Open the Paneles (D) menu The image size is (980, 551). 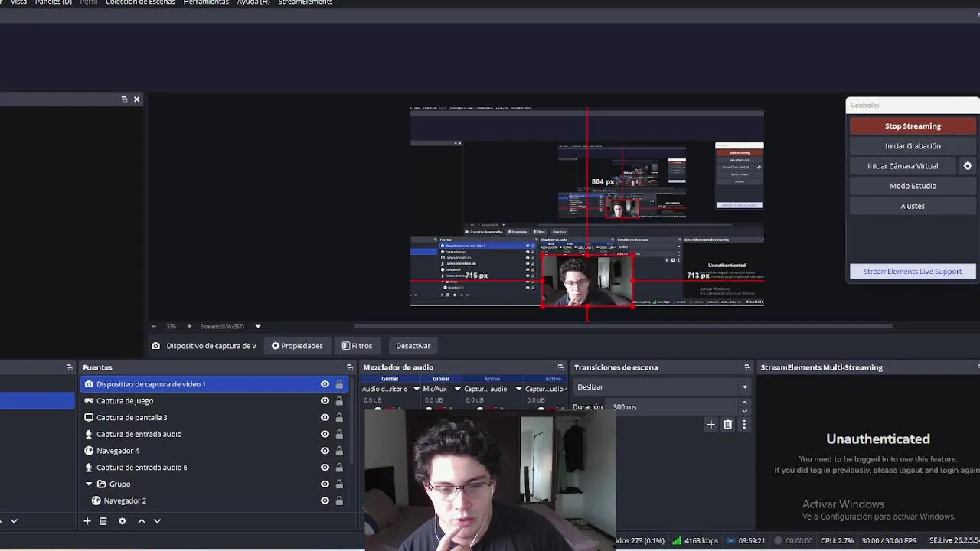click(53, 2)
